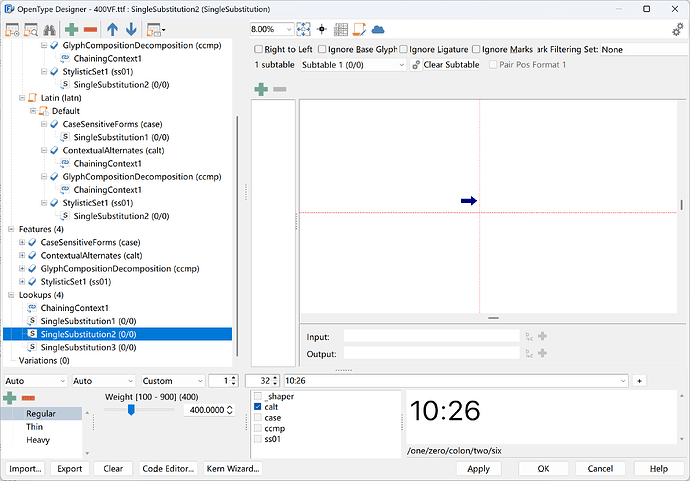Image resolution: width=690 pixels, height=481 pixels.
Task: Select the Thin instance in list
Action: click(x=34, y=426)
